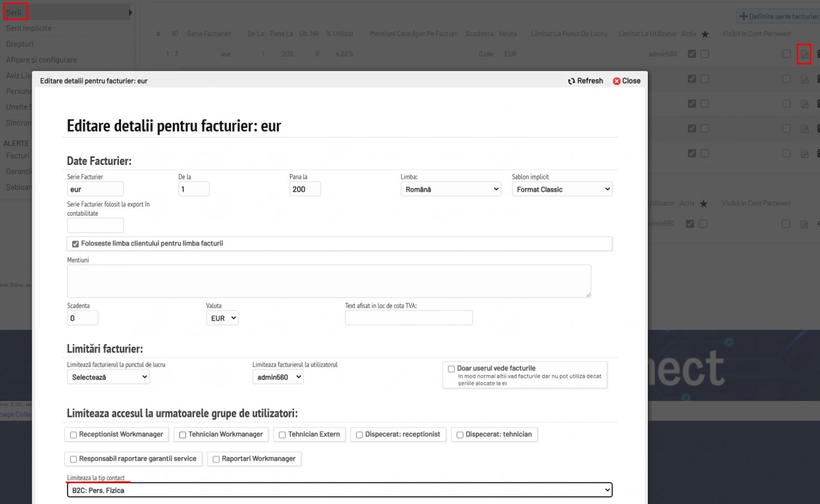Click the edit icon highlighted in first row
Viewport: 820px width, 504px height.
tap(804, 54)
